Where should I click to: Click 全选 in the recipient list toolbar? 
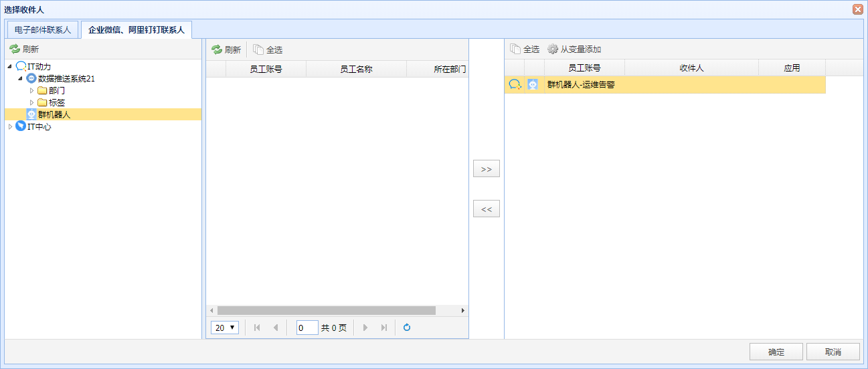[x=525, y=49]
